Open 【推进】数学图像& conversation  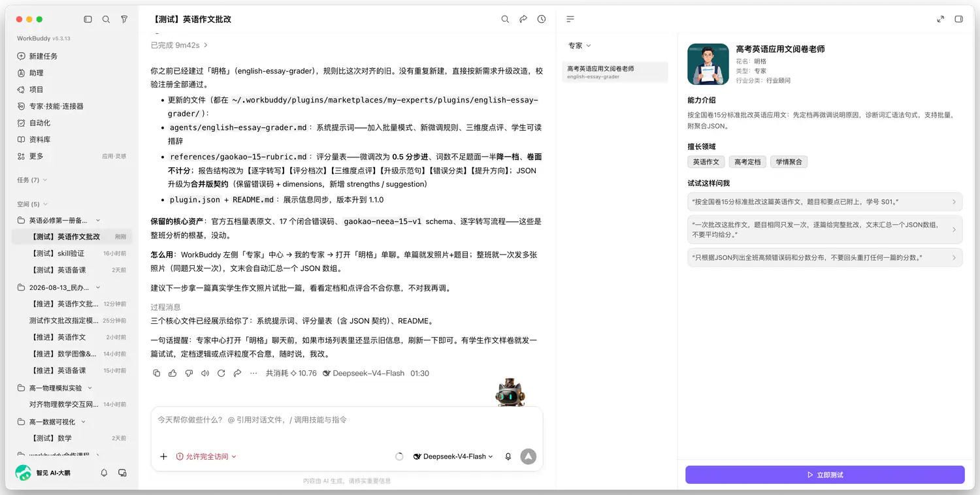[x=72, y=354]
